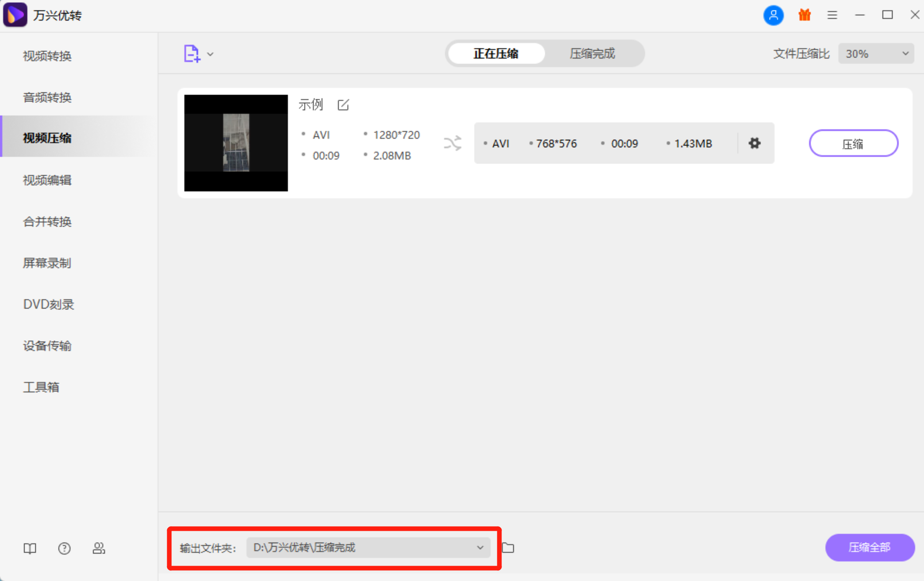Click the add file icon
Screen dimensions: 924x581
coord(191,54)
